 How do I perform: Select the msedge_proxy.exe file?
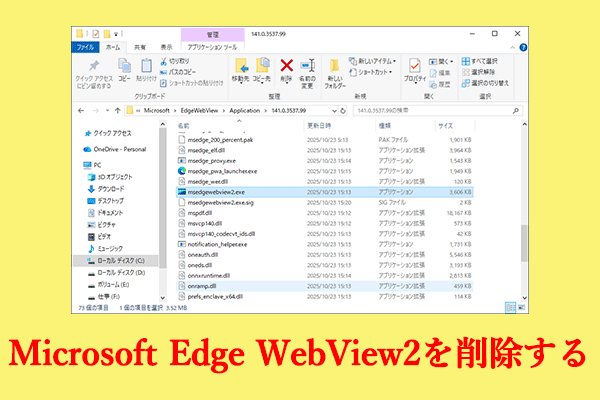(x=324, y=161)
